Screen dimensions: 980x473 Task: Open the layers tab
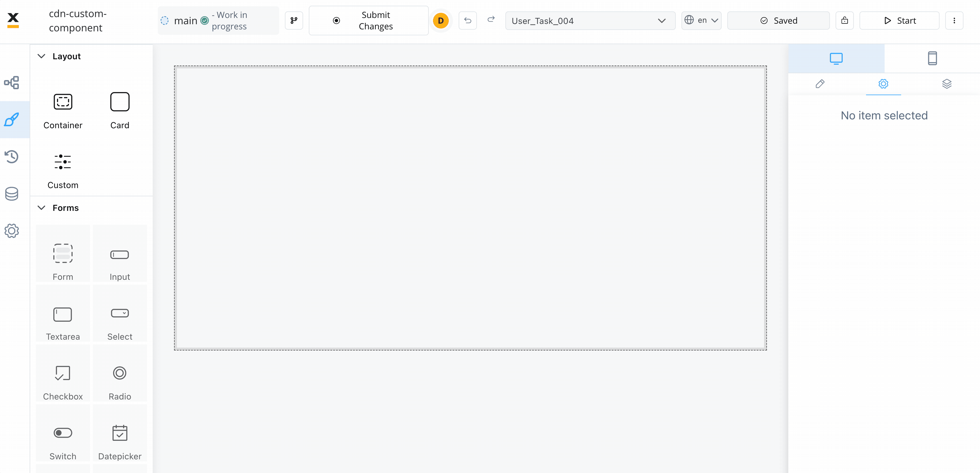pyautogui.click(x=947, y=84)
